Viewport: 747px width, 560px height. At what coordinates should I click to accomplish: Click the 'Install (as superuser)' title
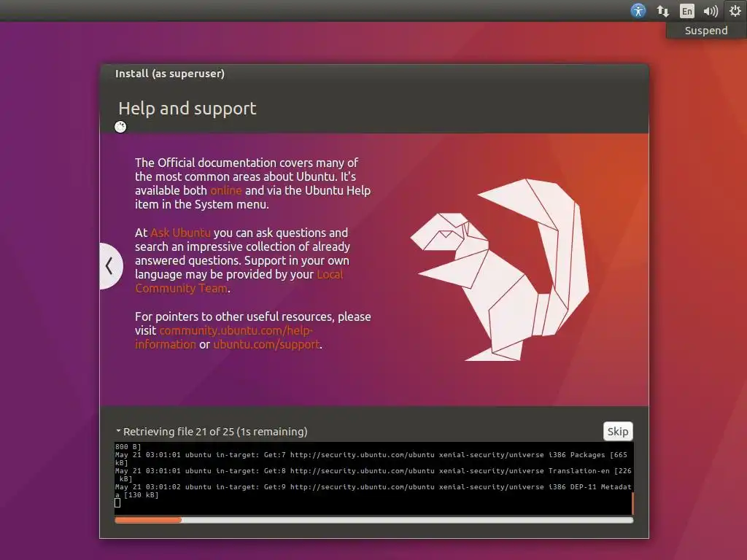[x=169, y=74]
